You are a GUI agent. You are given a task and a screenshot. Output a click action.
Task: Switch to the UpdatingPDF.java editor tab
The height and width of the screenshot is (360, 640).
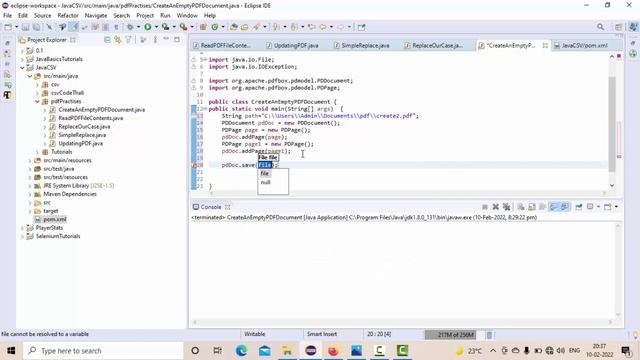292,45
